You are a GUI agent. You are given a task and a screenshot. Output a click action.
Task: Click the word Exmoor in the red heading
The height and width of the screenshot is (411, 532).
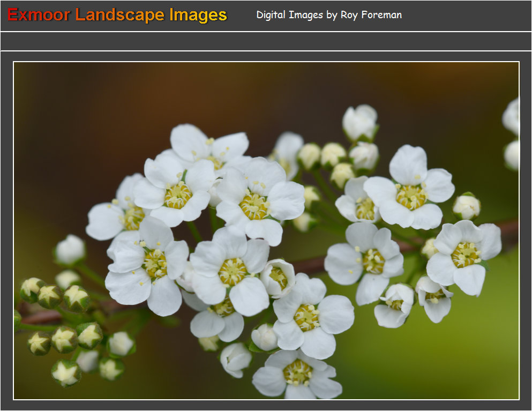point(39,15)
